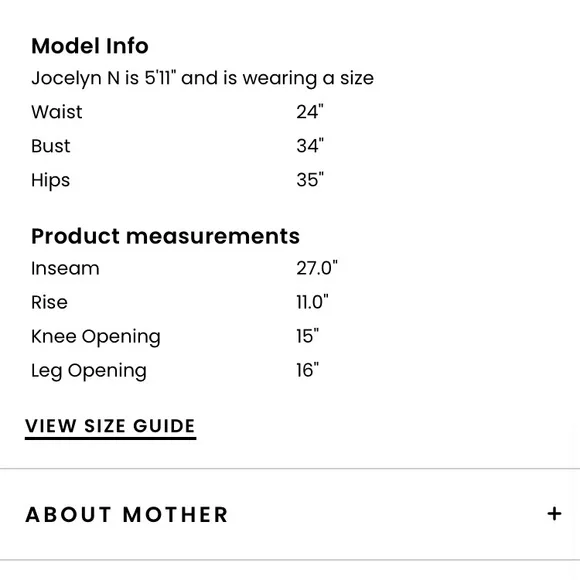
Task: Select the Model Info heading
Action: tap(90, 46)
